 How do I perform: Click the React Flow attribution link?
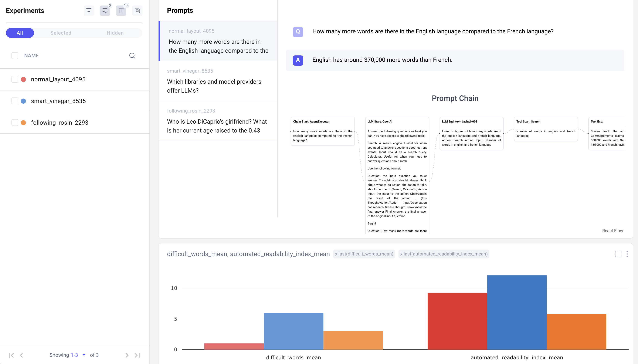612,231
